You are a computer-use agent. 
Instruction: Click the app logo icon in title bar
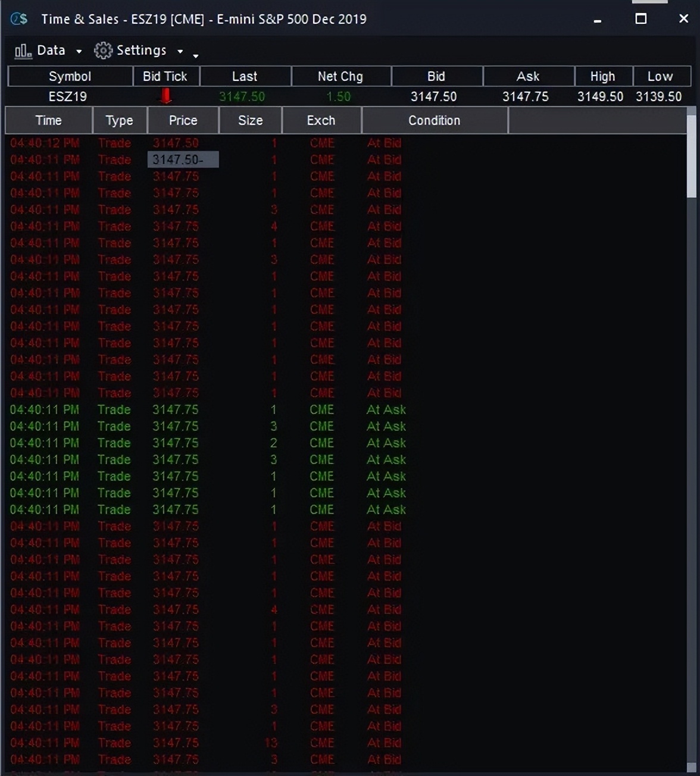(x=18, y=19)
